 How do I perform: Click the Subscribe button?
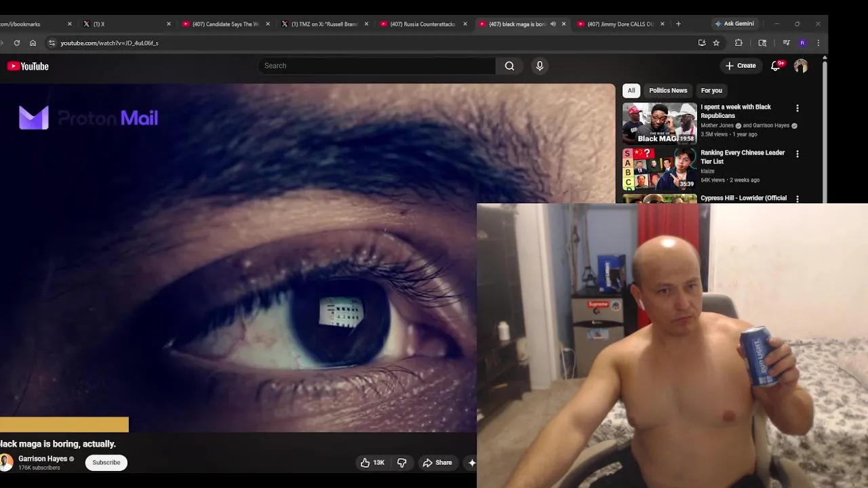click(x=106, y=462)
